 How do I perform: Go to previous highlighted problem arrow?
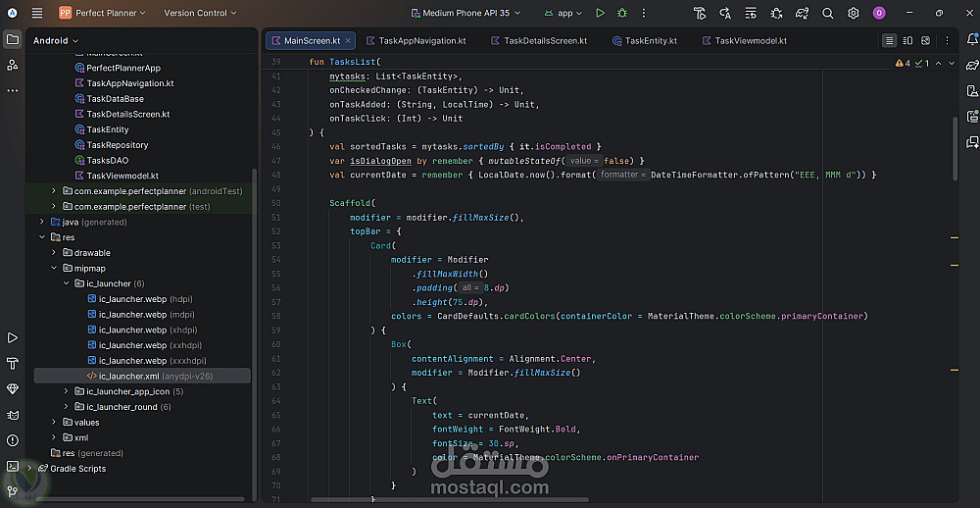pyautogui.click(x=940, y=63)
